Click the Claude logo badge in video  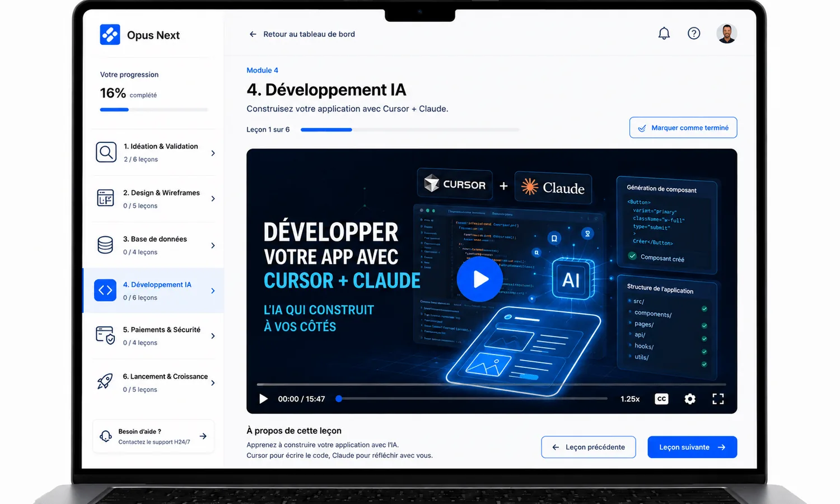[553, 187]
